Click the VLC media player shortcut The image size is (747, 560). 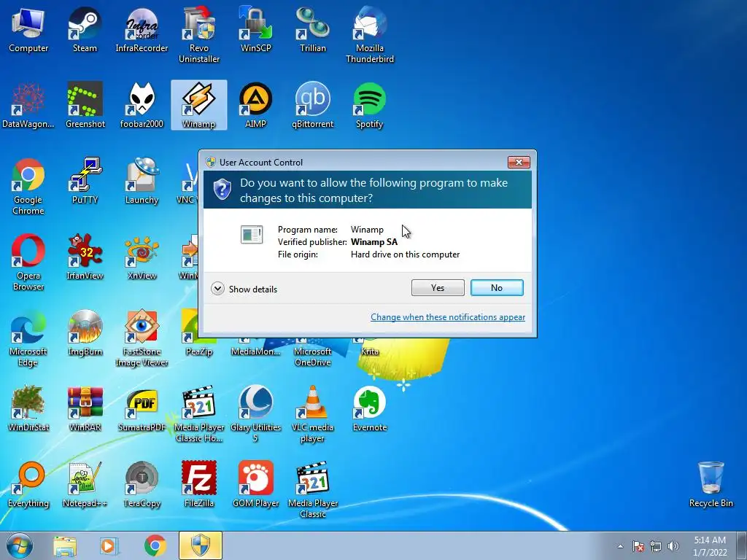click(312, 414)
